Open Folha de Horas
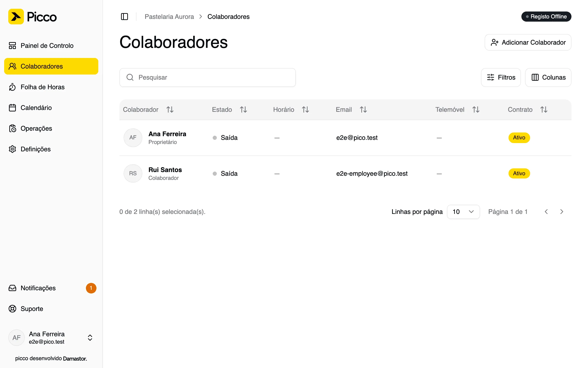 coord(51,87)
